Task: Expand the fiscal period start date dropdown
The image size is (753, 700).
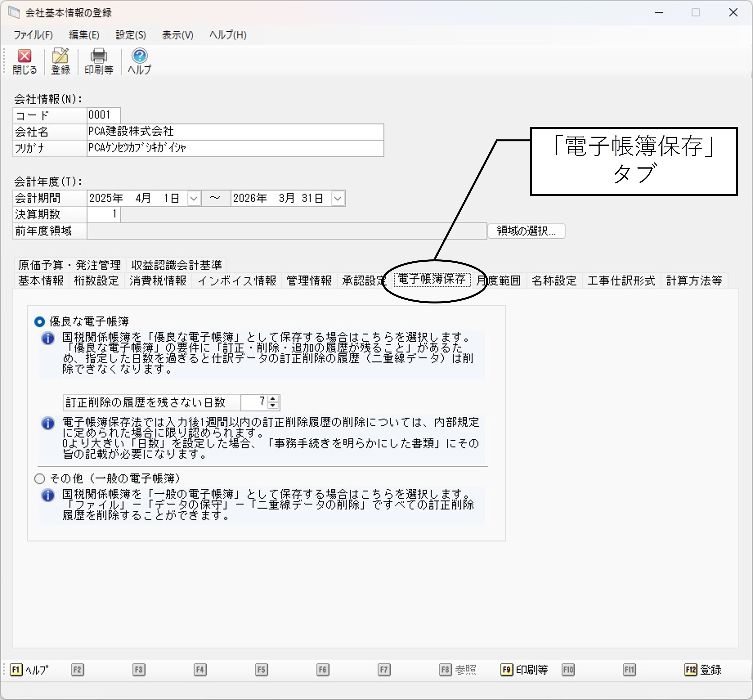Action: pyautogui.click(x=193, y=198)
